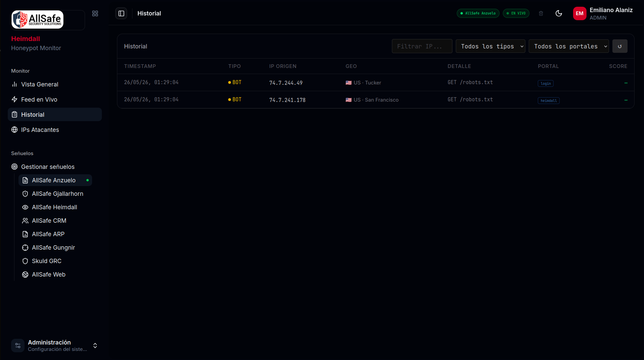The height and width of the screenshot is (360, 644).
Task: Click the AllSafe Gungnir crosshair icon
Action: pos(25,248)
